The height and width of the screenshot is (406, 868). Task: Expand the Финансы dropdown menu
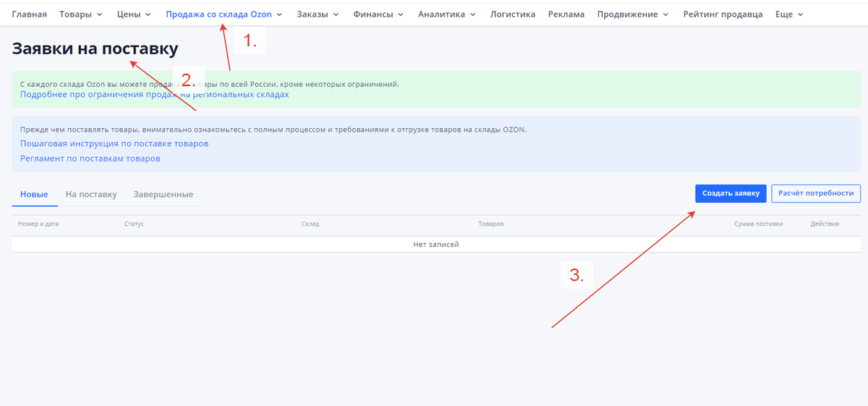point(378,14)
